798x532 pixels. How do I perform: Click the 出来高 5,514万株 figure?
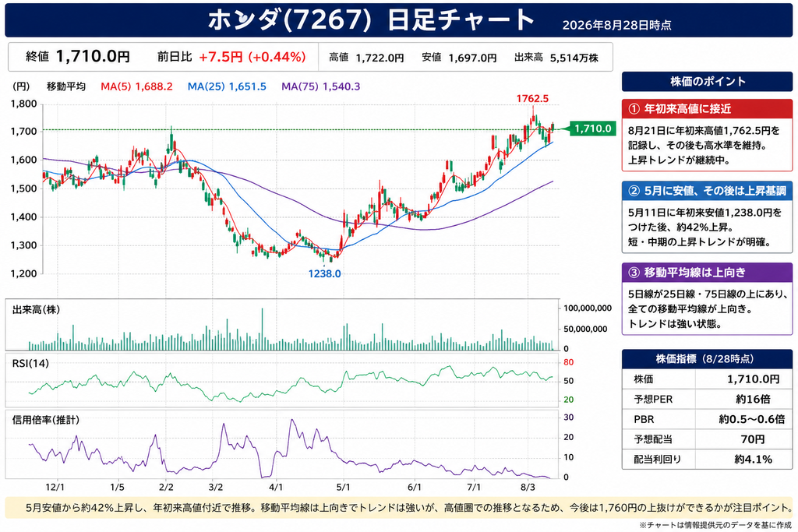pos(556,58)
